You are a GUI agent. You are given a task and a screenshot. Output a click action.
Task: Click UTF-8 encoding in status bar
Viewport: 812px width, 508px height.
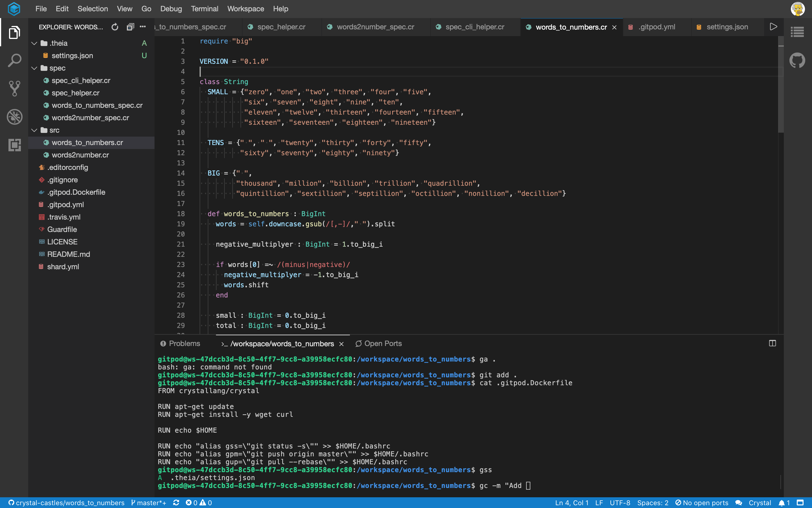pyautogui.click(x=620, y=503)
